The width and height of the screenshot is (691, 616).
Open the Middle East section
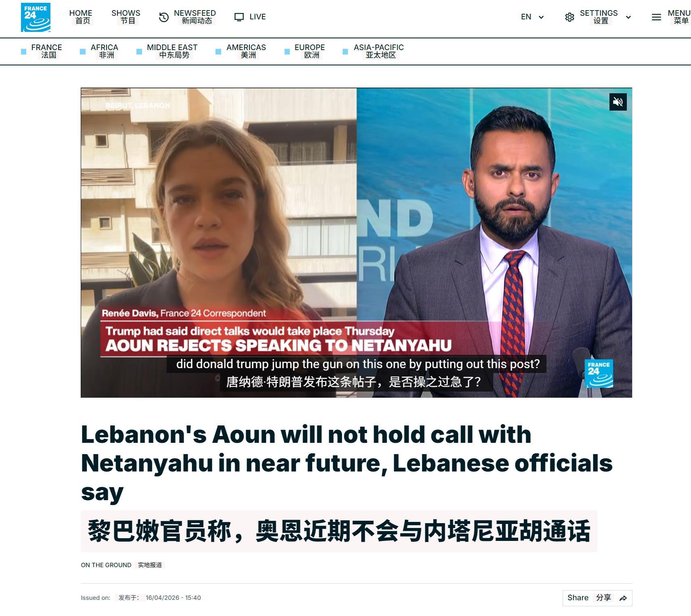click(172, 51)
